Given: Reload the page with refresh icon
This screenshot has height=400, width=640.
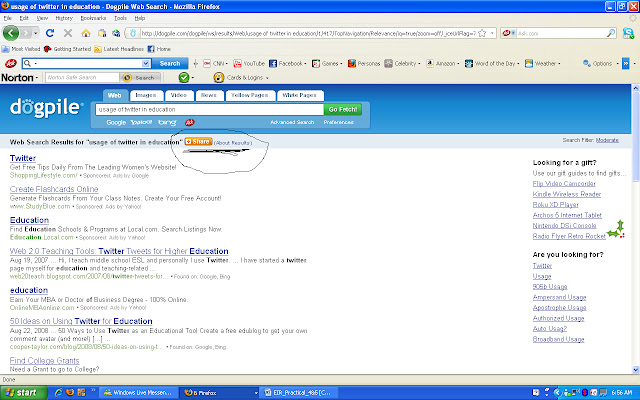Looking at the screenshot, I should click(x=50, y=33).
